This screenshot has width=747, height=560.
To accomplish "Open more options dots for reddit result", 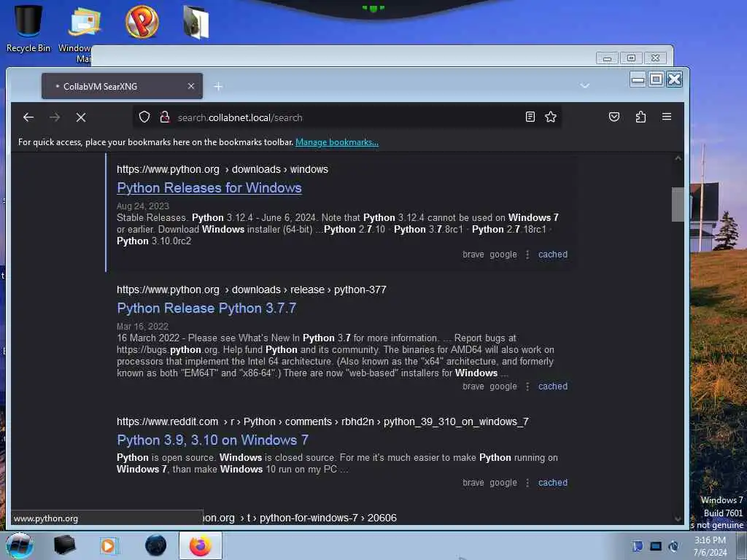I will coord(527,483).
